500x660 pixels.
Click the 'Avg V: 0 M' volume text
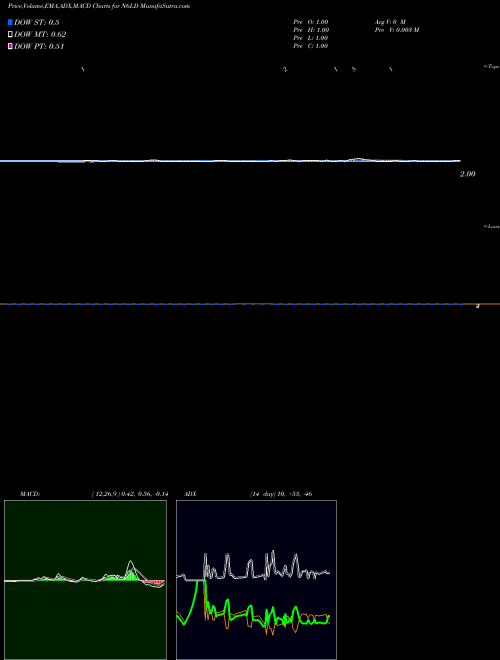point(390,21)
